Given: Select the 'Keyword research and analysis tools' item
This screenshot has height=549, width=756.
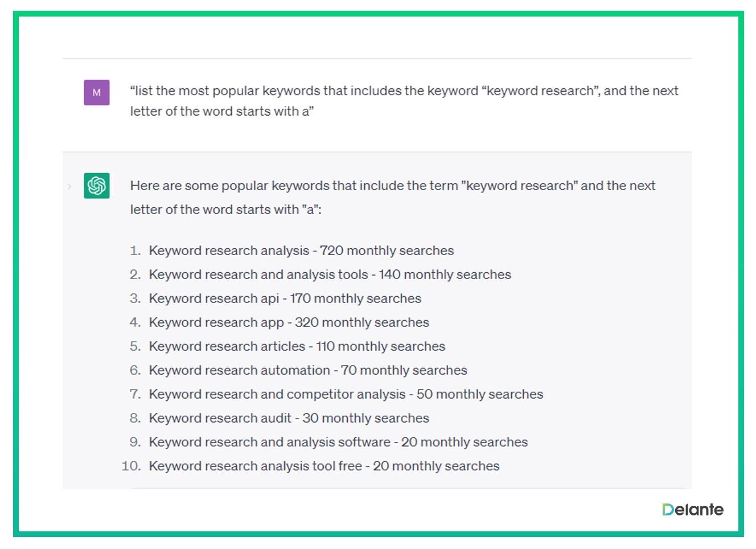Looking at the screenshot, I should point(330,274).
